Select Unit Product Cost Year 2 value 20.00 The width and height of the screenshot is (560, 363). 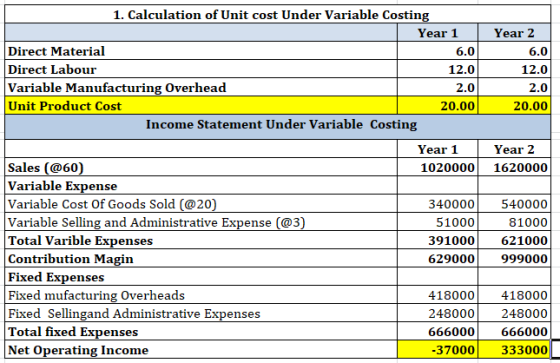(x=514, y=106)
